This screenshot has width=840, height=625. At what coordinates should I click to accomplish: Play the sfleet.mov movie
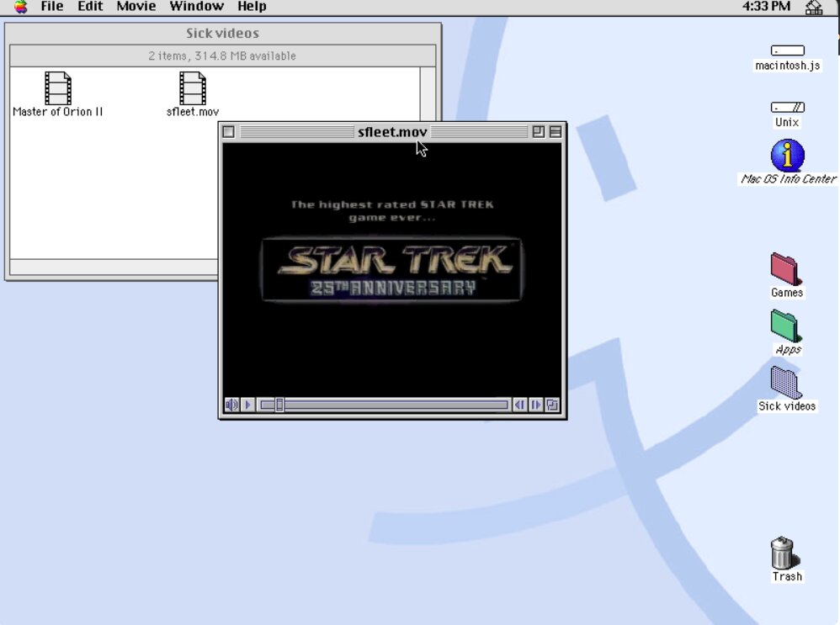[x=247, y=405]
